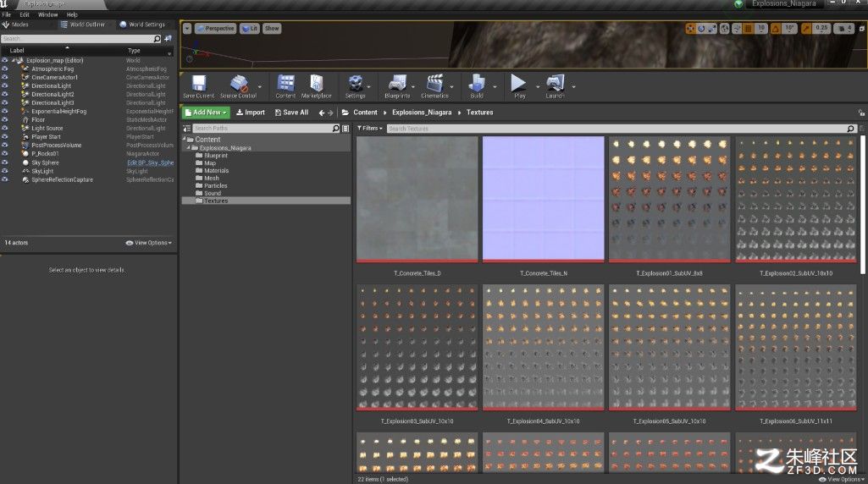Screen dimensions: 868x484
Task: Toggle visibility eye for DirectionalLight
Action: (5, 85)
